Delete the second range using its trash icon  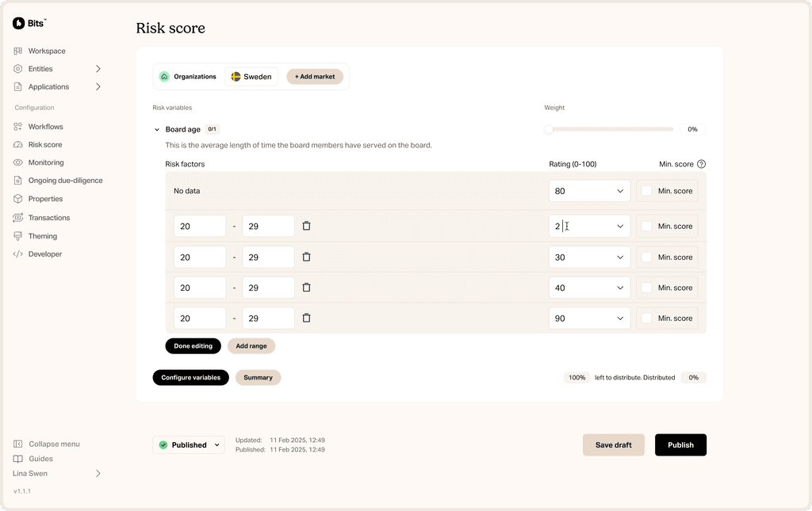coord(306,257)
